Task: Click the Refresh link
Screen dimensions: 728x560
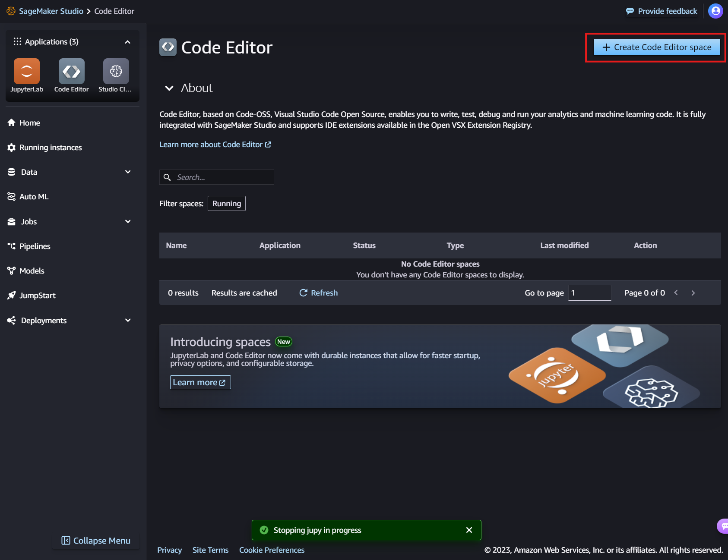Action: click(x=319, y=293)
